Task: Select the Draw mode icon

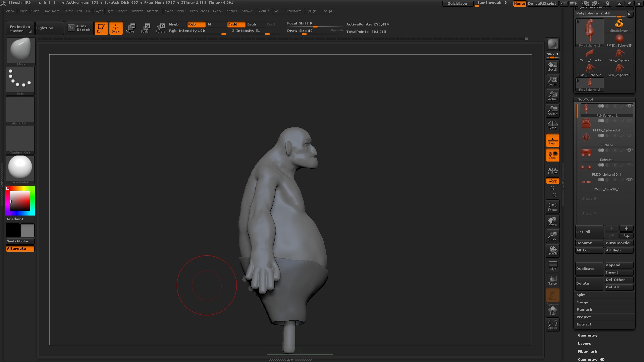Action: [x=116, y=28]
